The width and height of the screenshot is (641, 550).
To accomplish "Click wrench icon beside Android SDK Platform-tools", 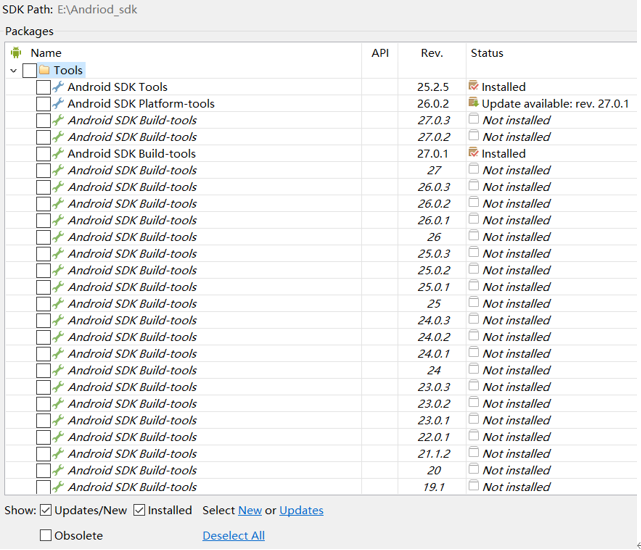I will 58,104.
